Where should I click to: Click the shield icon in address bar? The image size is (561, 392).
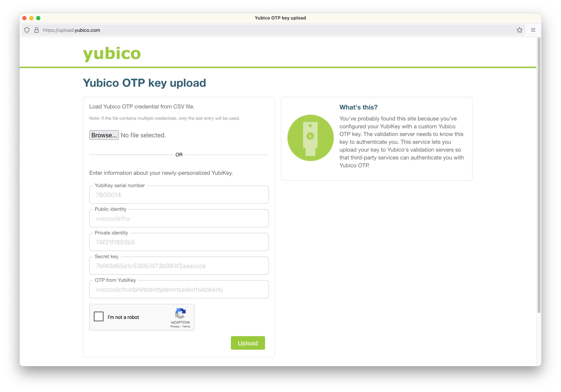27,30
